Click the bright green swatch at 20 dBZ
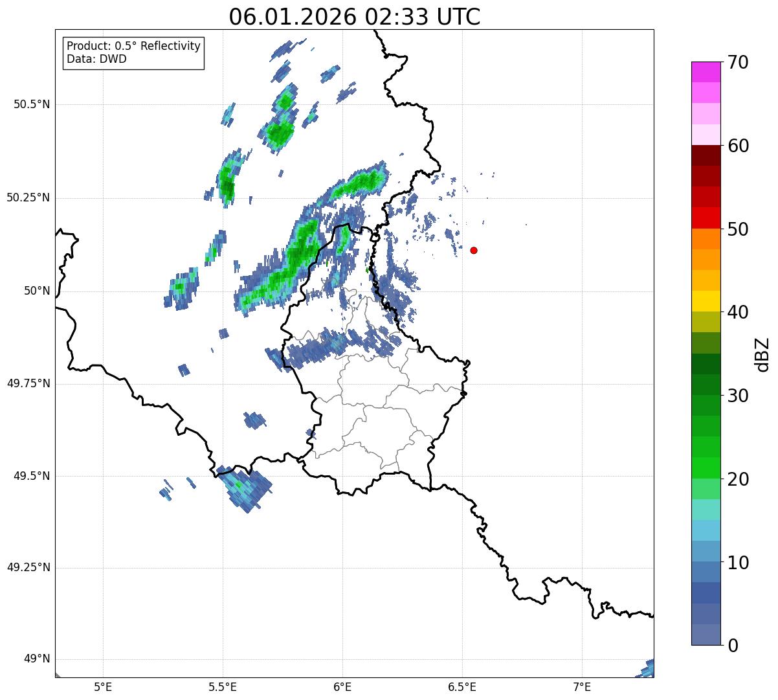 pos(706,468)
